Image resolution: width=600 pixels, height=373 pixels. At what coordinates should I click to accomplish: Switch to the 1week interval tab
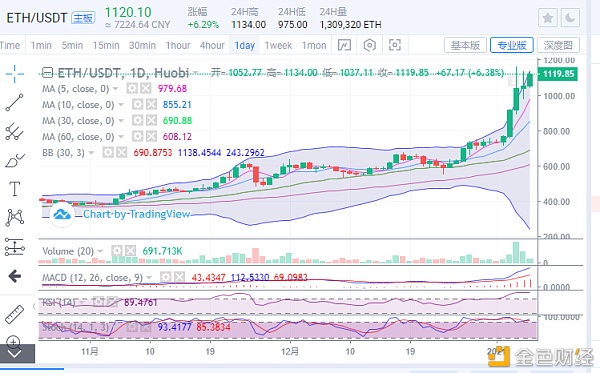(x=278, y=45)
